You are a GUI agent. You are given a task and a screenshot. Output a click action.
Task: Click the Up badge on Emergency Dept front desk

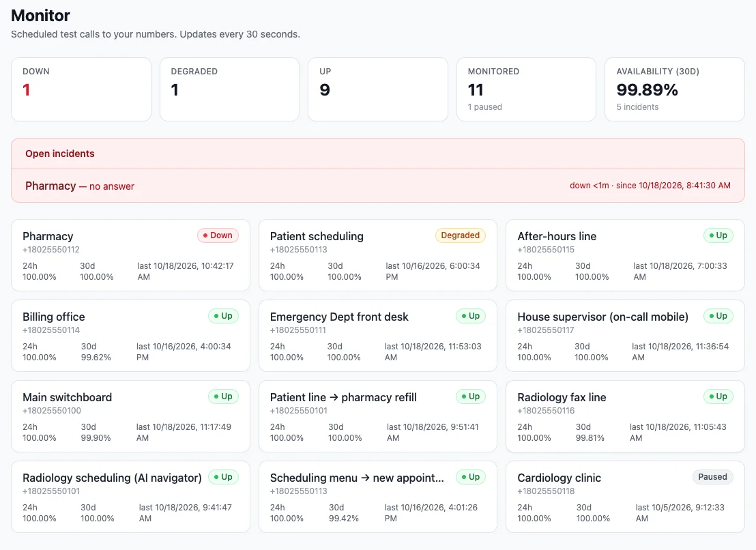pos(471,316)
